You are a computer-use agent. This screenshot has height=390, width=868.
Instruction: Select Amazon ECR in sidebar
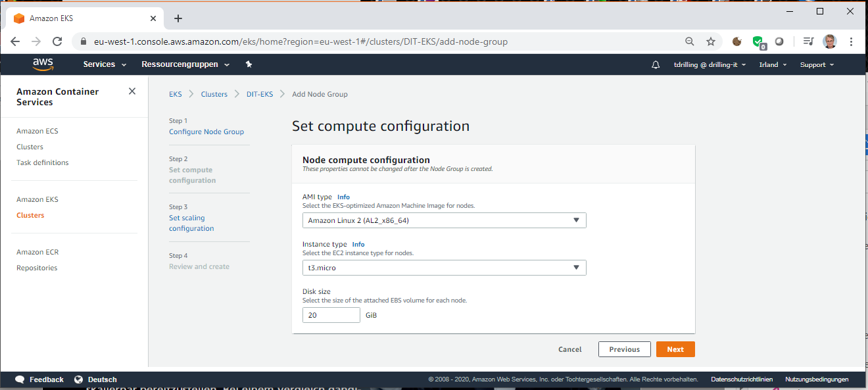pos(37,252)
